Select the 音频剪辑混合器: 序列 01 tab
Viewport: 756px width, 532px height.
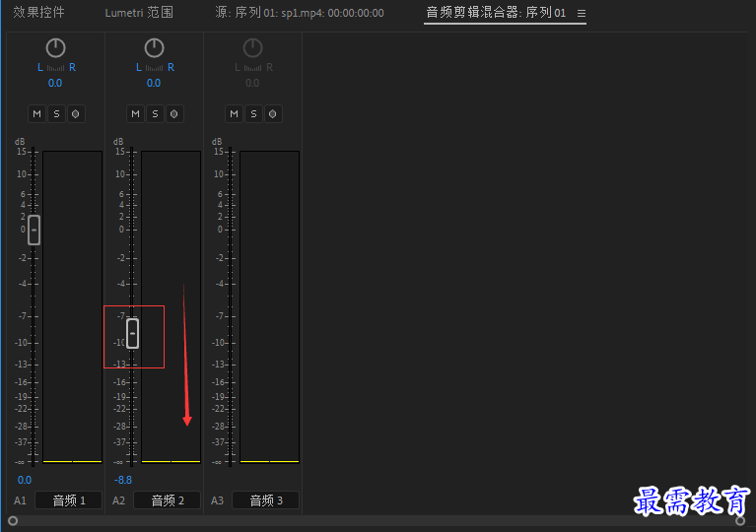pyautogui.click(x=496, y=13)
